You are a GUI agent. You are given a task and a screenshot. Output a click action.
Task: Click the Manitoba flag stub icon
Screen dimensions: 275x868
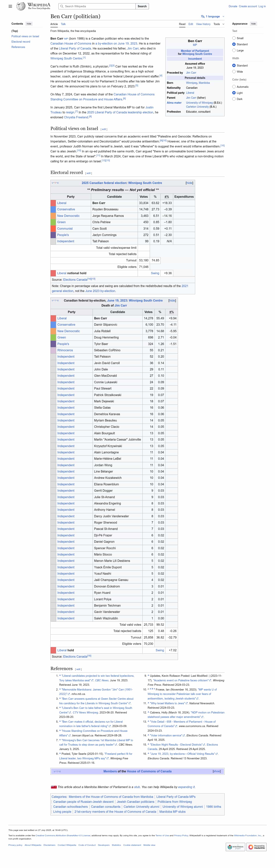(x=53, y=787)
